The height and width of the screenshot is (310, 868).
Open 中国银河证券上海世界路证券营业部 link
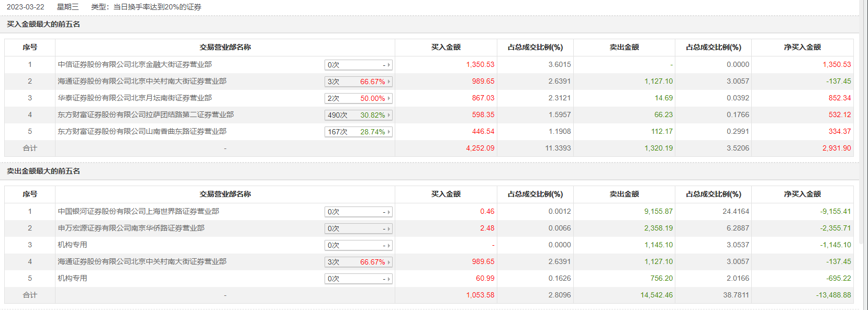point(138,211)
